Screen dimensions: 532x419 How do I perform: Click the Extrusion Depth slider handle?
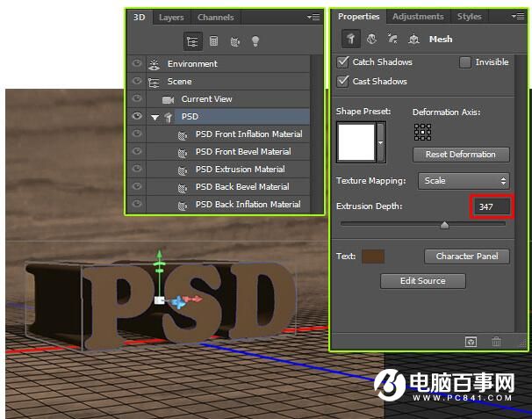coord(444,225)
